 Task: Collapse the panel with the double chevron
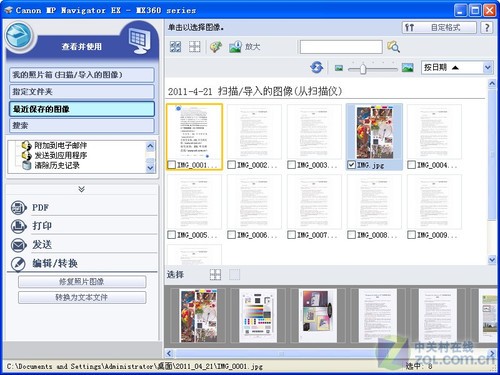coord(81,189)
